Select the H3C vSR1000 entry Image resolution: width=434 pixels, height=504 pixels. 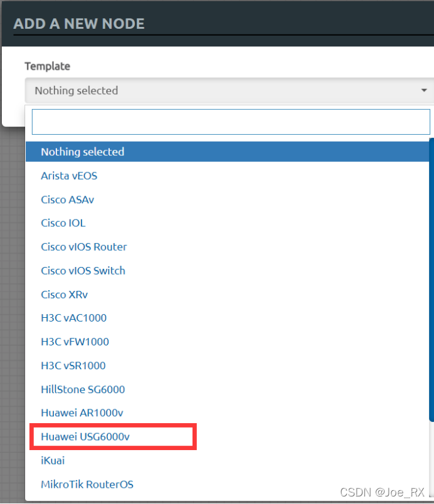coord(228,365)
